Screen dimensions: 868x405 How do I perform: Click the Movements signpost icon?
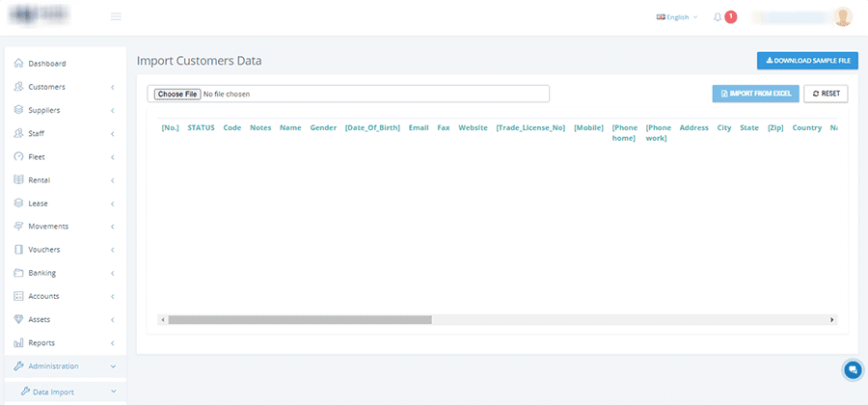point(19,226)
